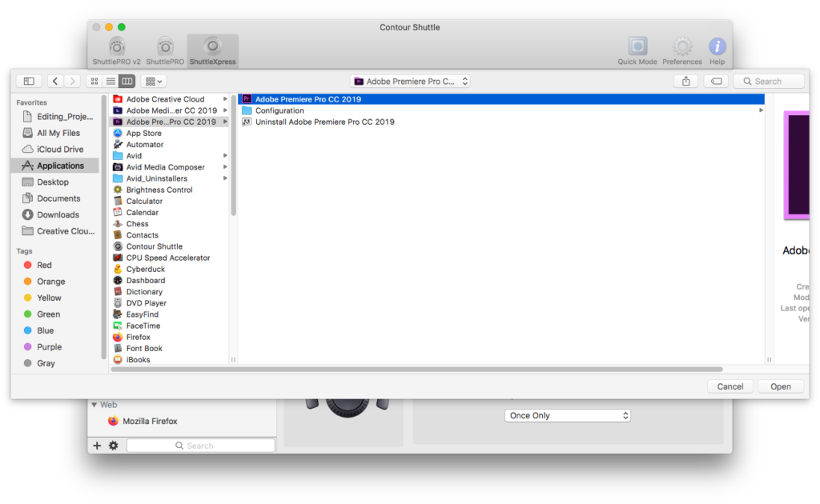Open Quick Mode in Contour Shuttle
The width and height of the screenshot is (820, 504).
pyautogui.click(x=637, y=50)
